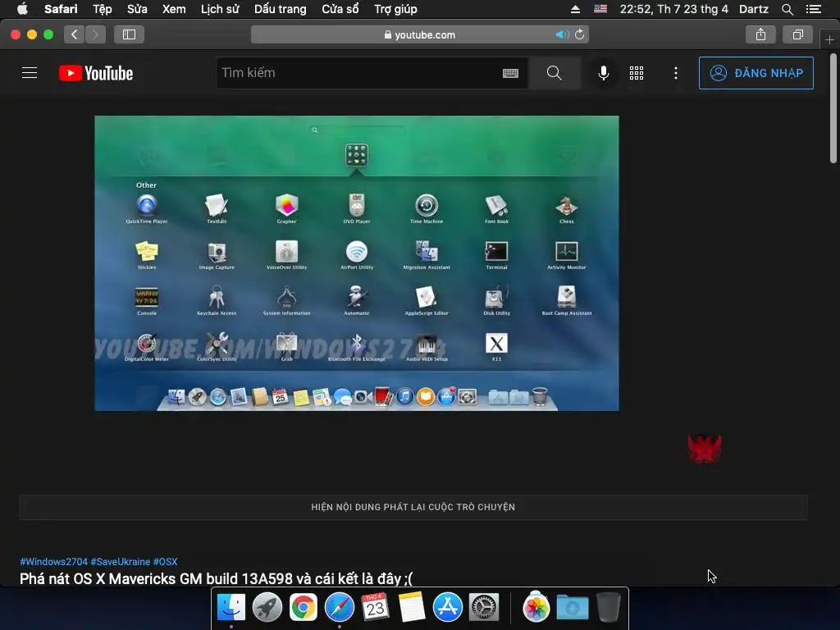Click the red channel watermark logo
The image size is (840, 630).
[x=705, y=449]
